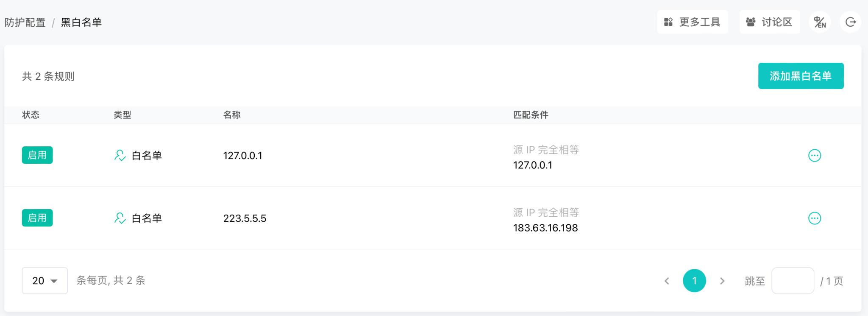Open the 讨论区 button

tap(770, 22)
